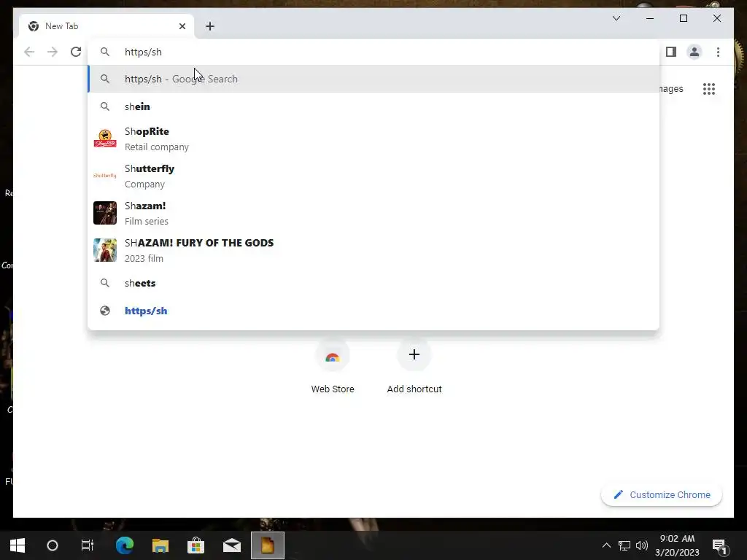Open Chrome side panel icon
The image size is (747, 560).
coord(671,52)
